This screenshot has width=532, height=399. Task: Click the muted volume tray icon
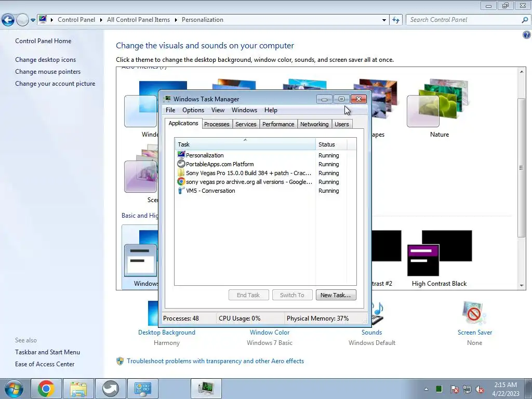click(x=480, y=389)
